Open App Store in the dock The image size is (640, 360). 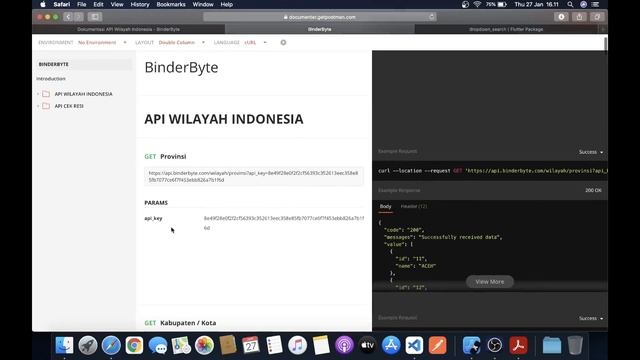[391, 345]
